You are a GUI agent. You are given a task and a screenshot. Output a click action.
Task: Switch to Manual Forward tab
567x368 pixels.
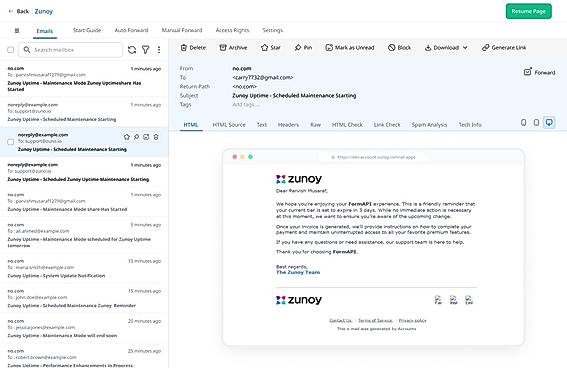(182, 30)
